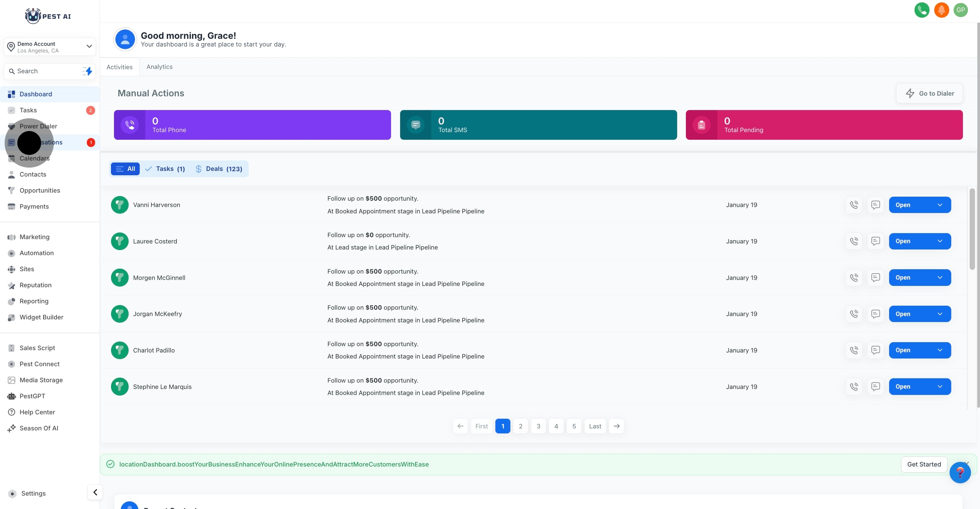Viewport: 980px width, 509px height.
Task: Open the GP user avatar menu
Action: [x=961, y=10]
